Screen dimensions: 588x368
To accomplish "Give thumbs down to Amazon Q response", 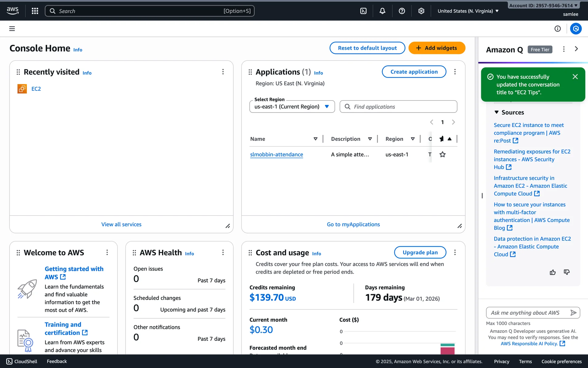I will [x=567, y=272].
